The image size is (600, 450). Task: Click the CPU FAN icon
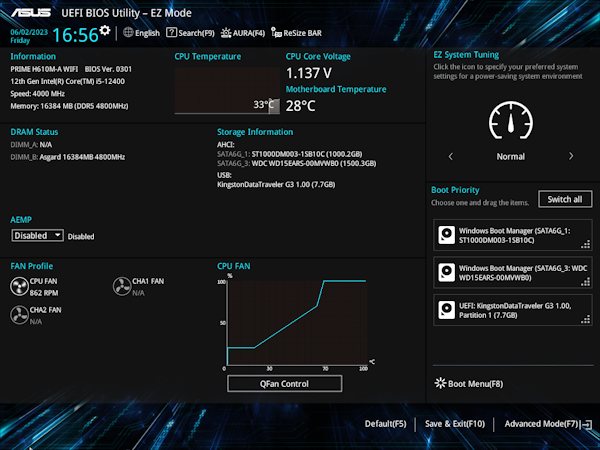tap(20, 287)
